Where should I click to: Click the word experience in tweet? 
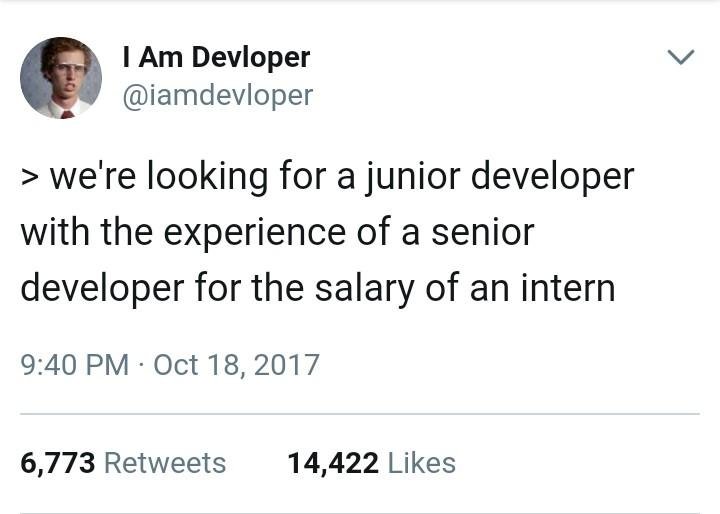pos(255,234)
